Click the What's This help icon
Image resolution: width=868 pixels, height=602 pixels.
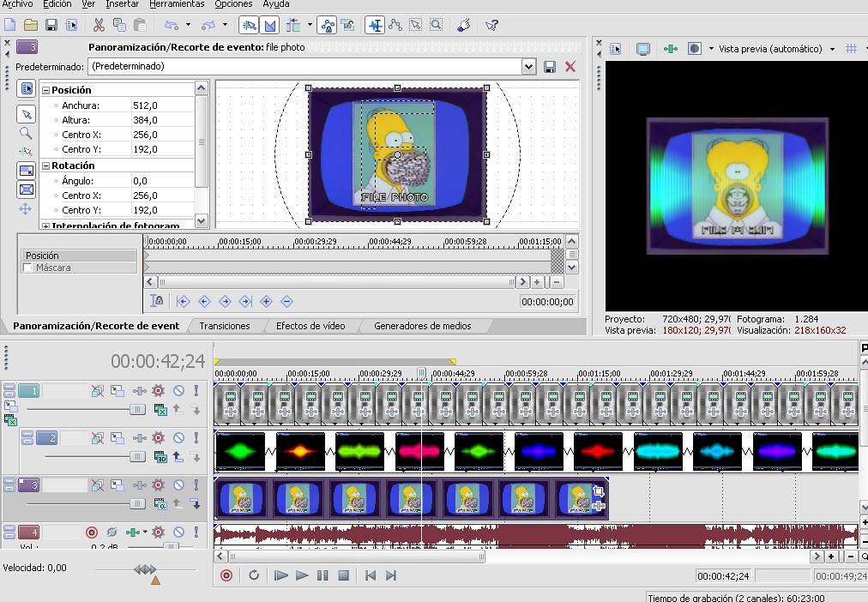[491, 25]
